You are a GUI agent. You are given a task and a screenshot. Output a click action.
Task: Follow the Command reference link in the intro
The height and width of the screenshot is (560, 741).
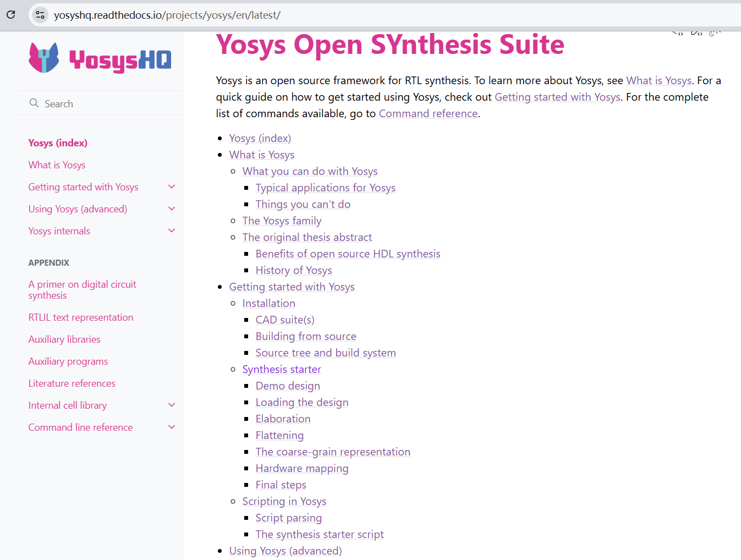click(x=428, y=113)
